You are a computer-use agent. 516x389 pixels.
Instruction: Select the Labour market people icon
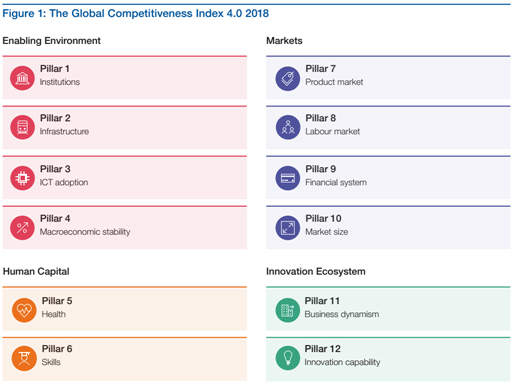(288, 127)
